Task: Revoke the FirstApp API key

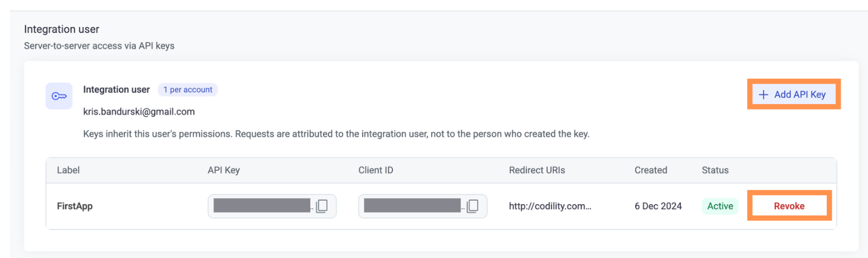Action: 789,207
